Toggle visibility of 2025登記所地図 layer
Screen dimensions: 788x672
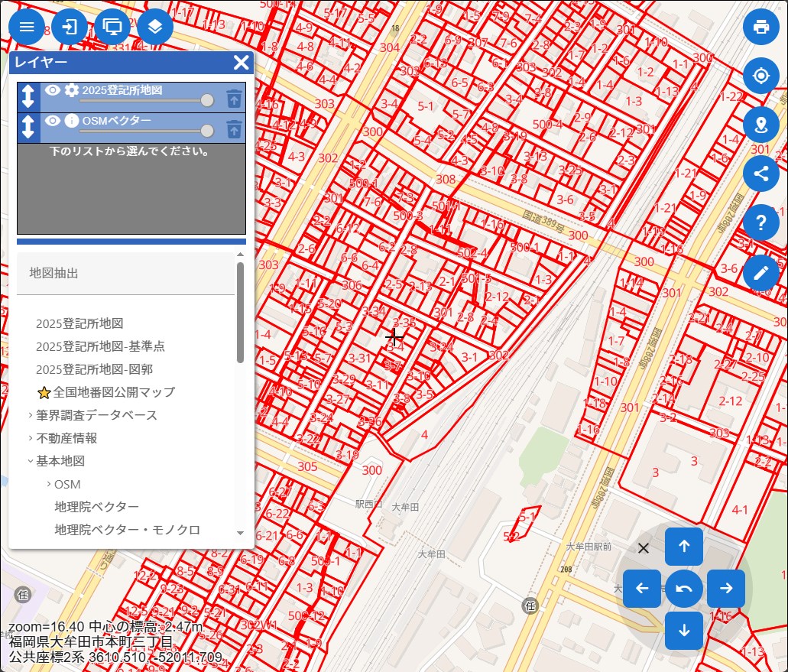(52, 90)
